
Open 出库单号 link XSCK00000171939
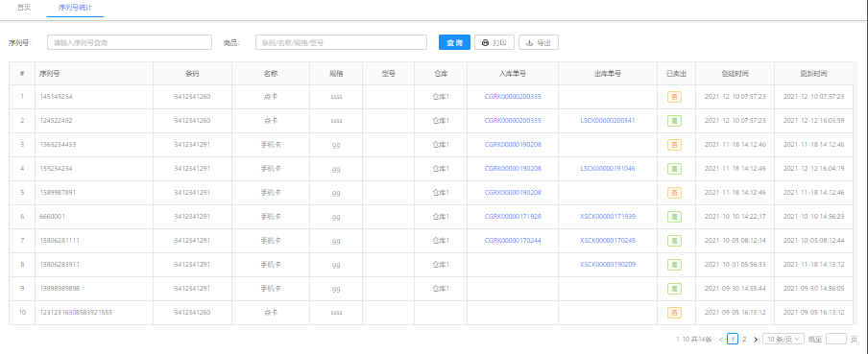[608, 216]
